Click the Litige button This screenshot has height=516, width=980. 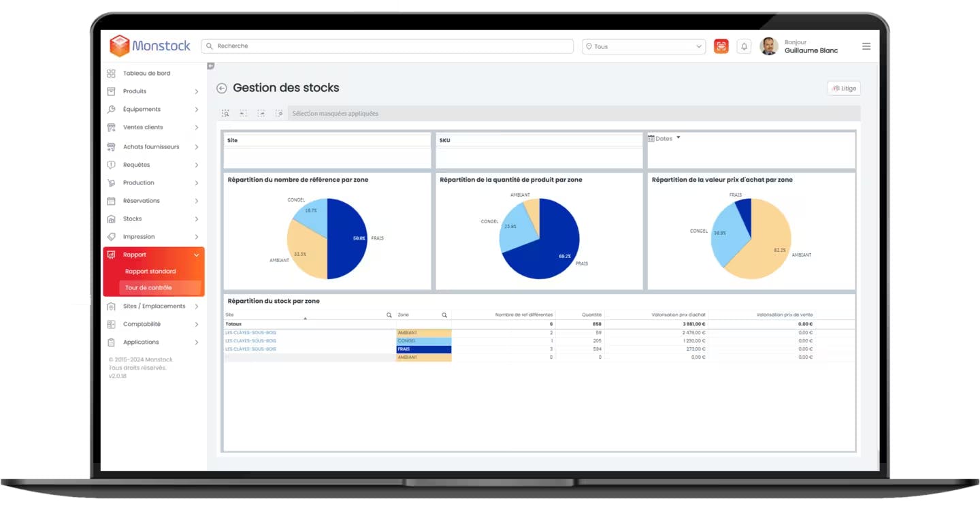point(844,88)
